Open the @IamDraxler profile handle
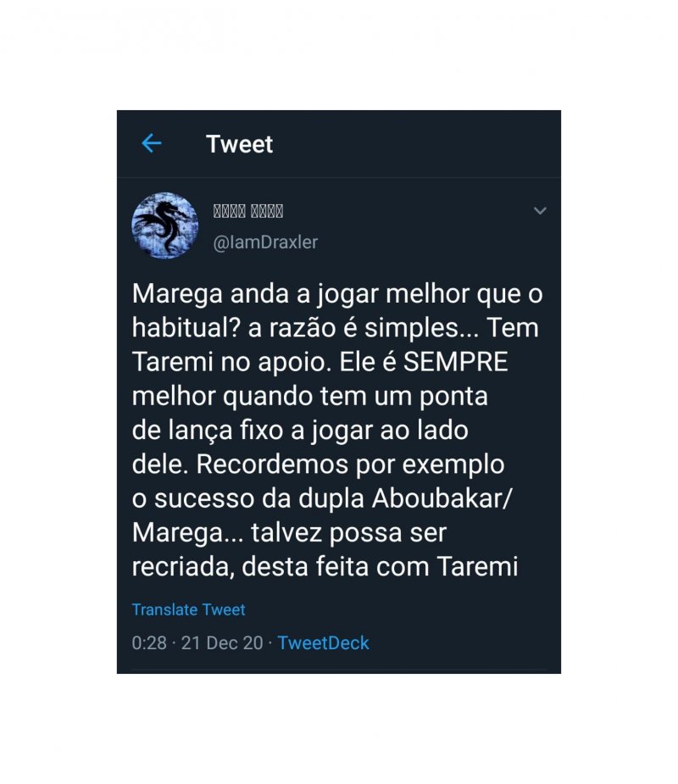Image resolution: width=678 pixels, height=784 pixels. [265, 242]
